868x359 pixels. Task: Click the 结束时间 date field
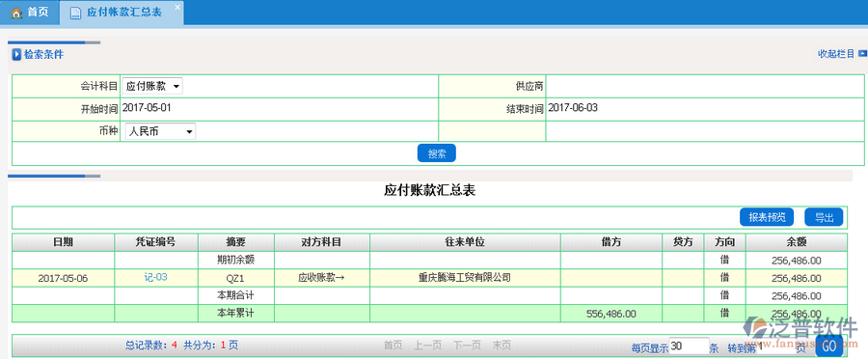tap(704, 109)
